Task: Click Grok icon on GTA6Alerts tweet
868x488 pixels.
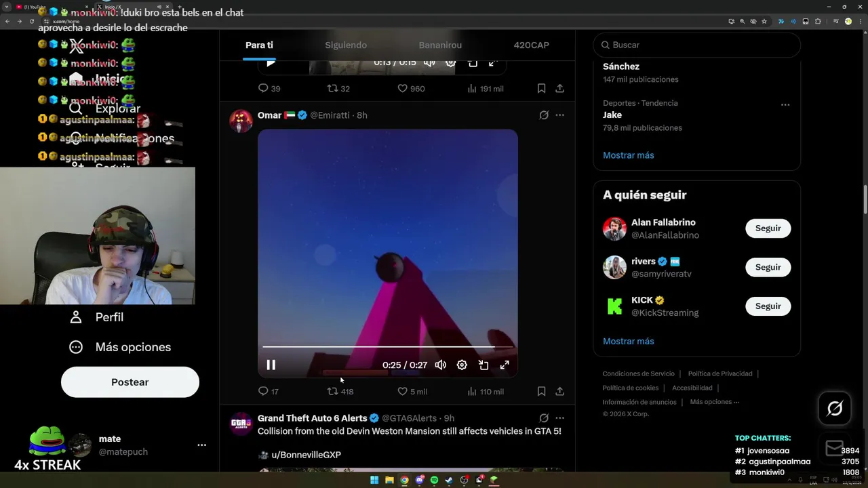Action: coord(544,418)
